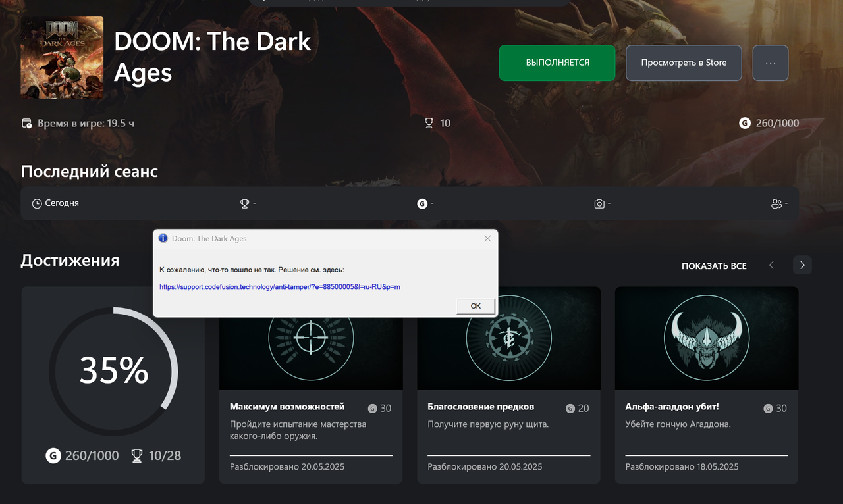Click the play time clock icon
The height and width of the screenshot is (504, 843).
27,123
